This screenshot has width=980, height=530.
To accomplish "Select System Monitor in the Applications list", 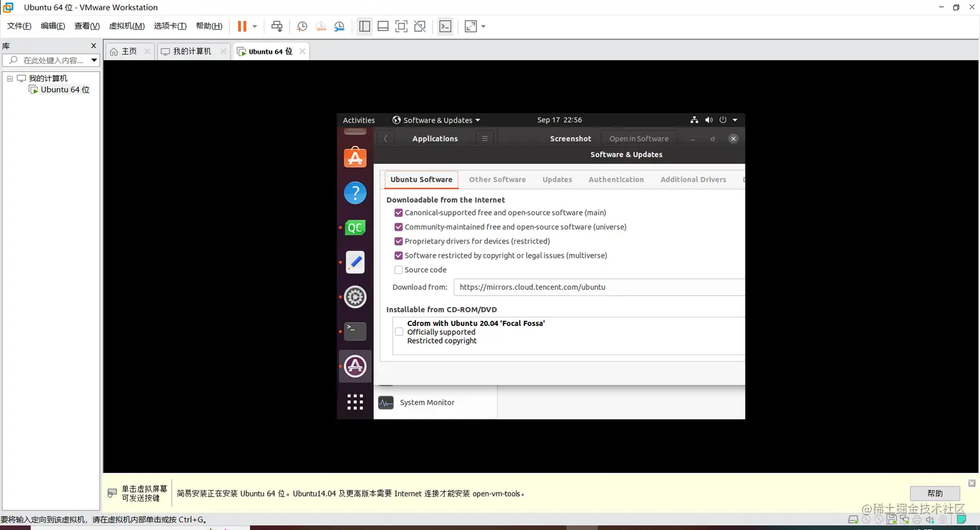I will 436,402.
